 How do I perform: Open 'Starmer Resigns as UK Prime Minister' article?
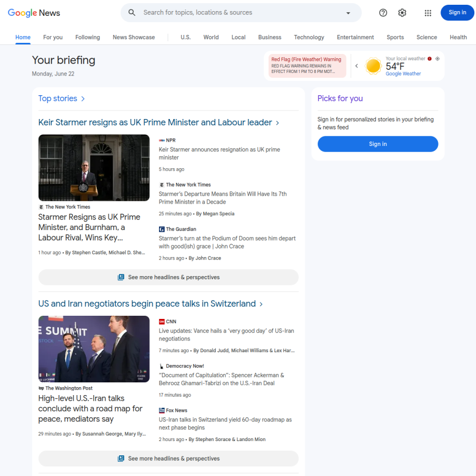[x=89, y=227]
